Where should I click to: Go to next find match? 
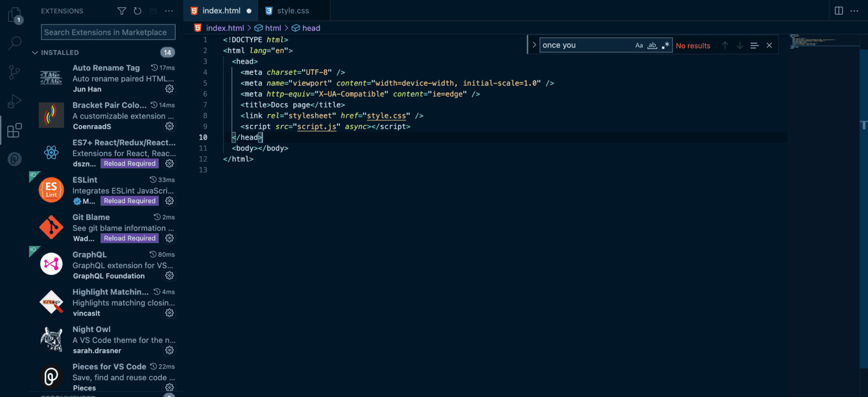pyautogui.click(x=739, y=46)
